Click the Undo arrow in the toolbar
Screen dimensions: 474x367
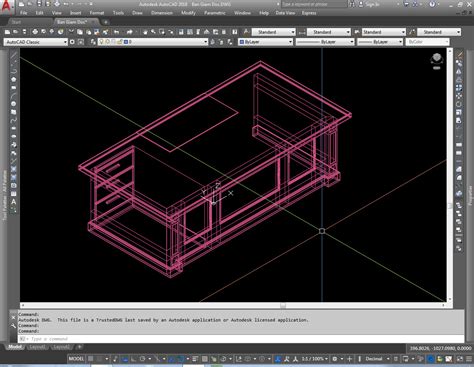116,32
